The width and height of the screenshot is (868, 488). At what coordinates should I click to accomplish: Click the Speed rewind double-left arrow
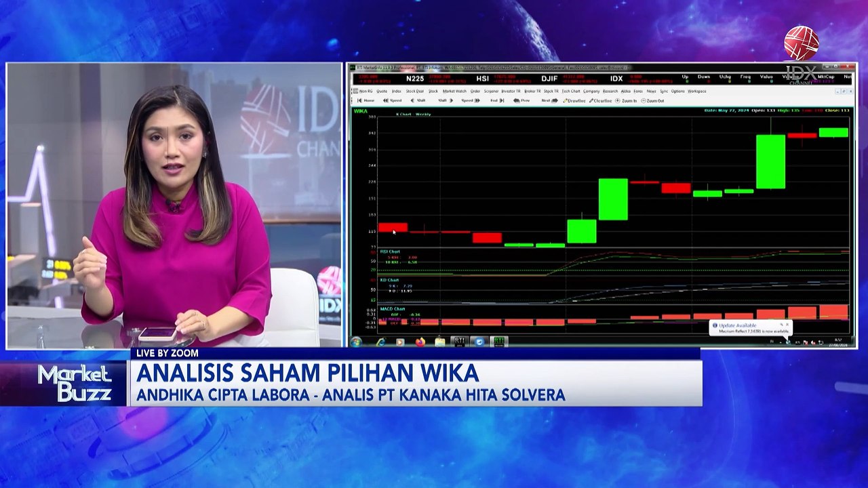click(392, 100)
